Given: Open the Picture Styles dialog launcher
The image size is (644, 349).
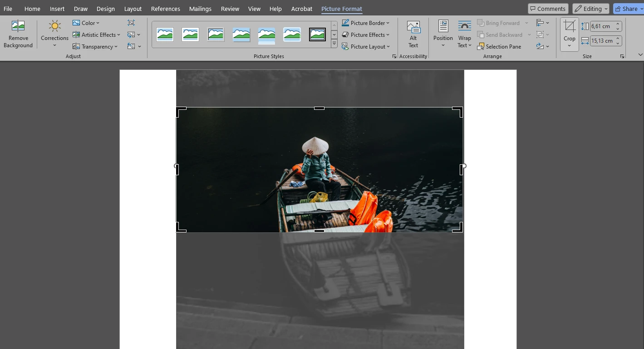Looking at the screenshot, I should (394, 56).
